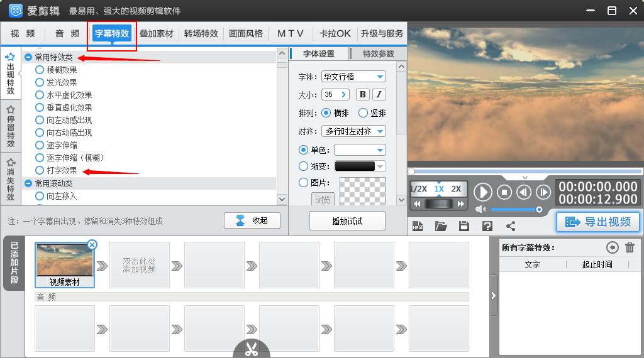Image resolution: width=644 pixels, height=358 pixels.
Task: Open the 停留特效 side tab
Action: tap(11, 126)
